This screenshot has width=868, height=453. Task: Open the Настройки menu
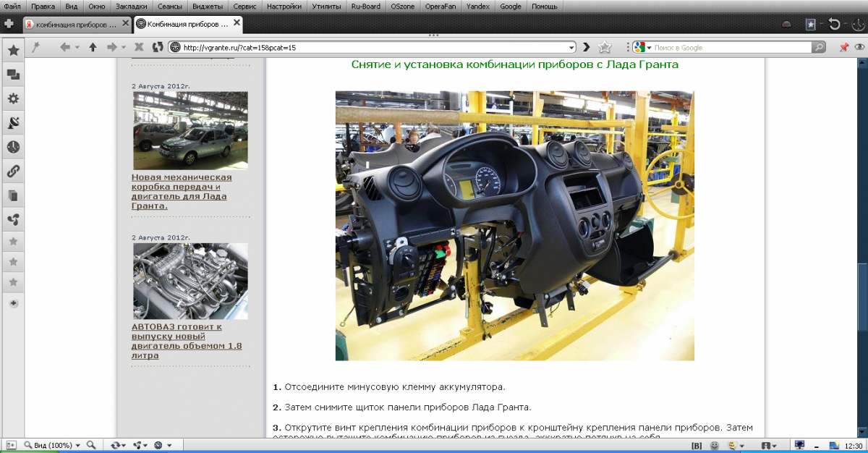pos(284,7)
